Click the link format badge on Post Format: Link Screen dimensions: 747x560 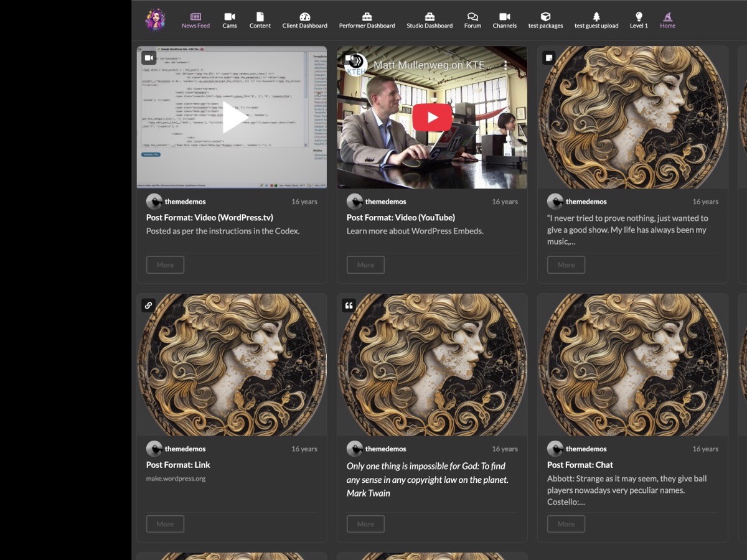click(x=148, y=305)
